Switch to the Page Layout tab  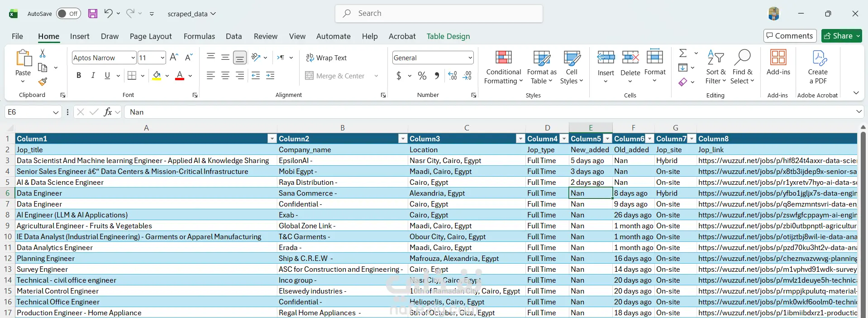pos(151,36)
